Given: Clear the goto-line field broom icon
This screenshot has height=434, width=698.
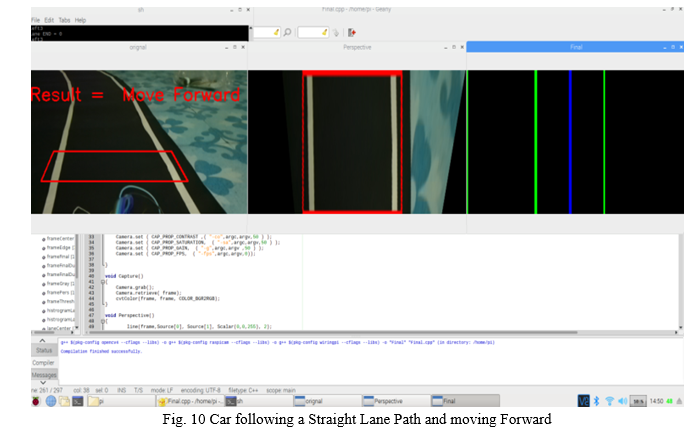Looking at the screenshot, I should click(x=325, y=32).
